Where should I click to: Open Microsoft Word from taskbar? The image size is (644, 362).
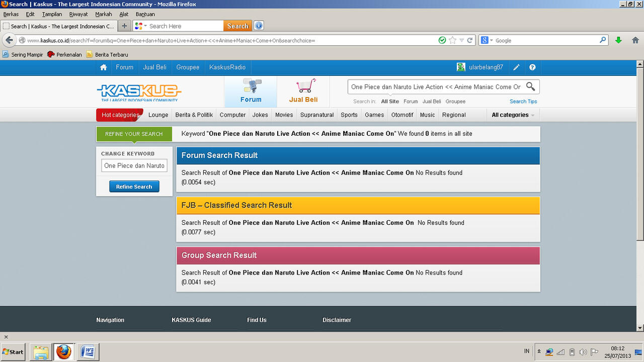[87, 352]
